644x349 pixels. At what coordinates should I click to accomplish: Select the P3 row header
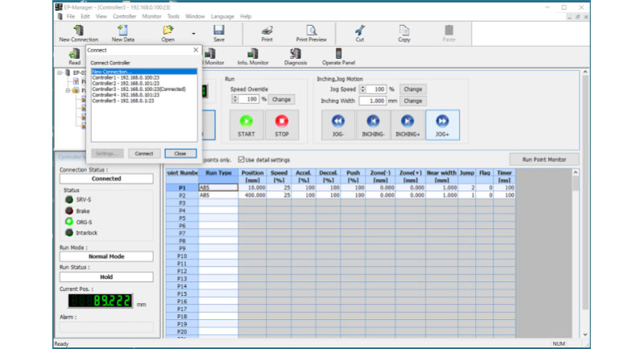tap(182, 203)
